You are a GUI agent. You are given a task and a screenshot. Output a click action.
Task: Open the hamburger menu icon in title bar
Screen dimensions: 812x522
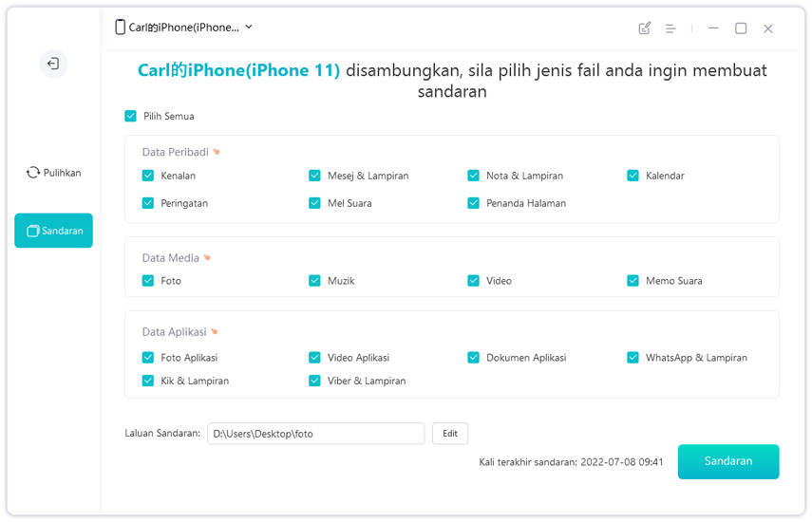point(670,28)
